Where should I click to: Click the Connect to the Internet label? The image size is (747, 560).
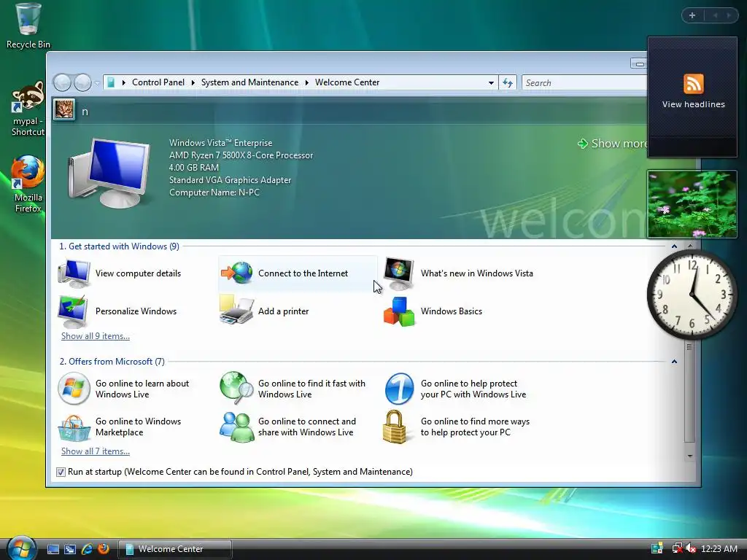[303, 273]
